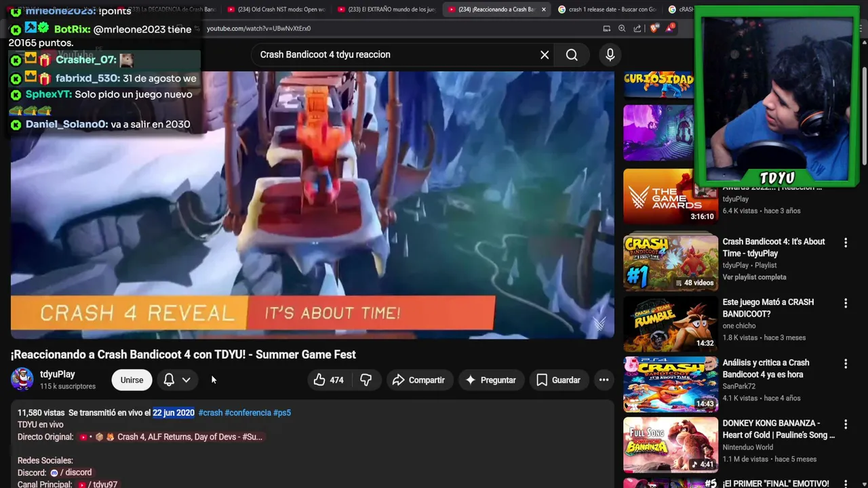Click fabrixd_530 chat message
868x488 pixels.
pos(104,79)
